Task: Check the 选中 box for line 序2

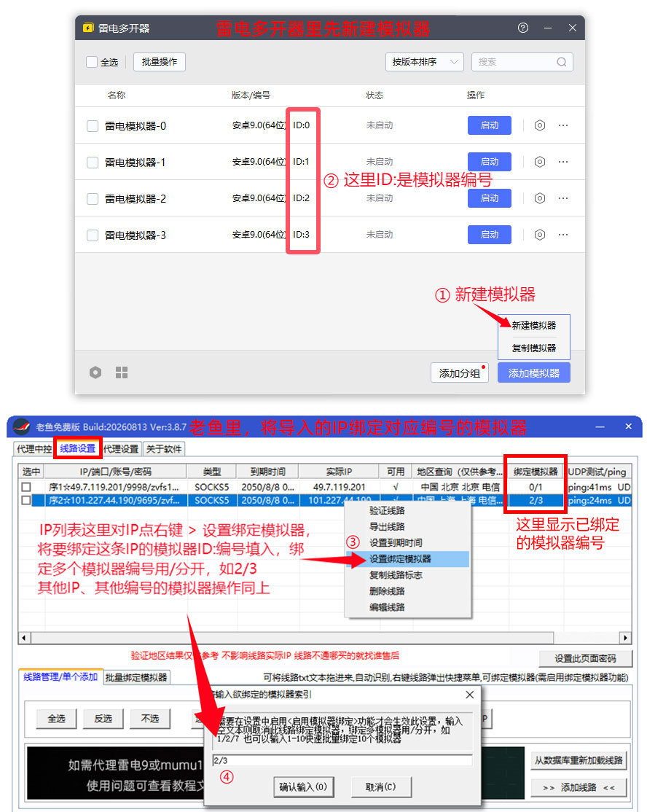Action: (26, 500)
